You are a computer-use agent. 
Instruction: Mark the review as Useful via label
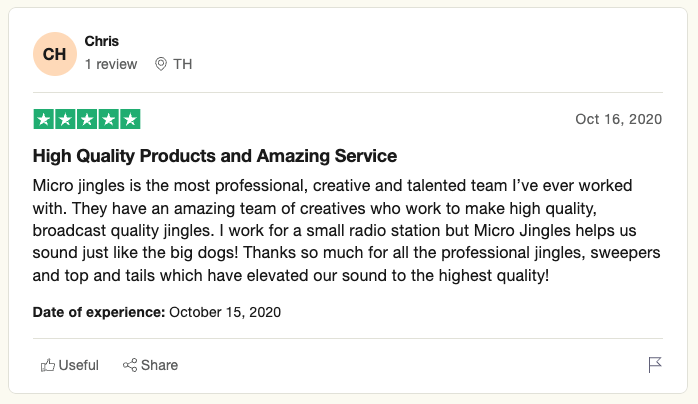point(78,365)
